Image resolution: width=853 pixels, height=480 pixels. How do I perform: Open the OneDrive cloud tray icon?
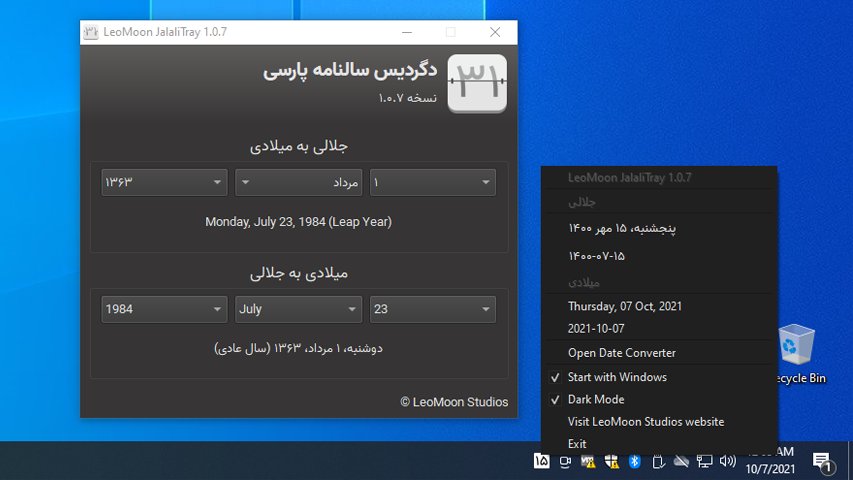[681, 462]
